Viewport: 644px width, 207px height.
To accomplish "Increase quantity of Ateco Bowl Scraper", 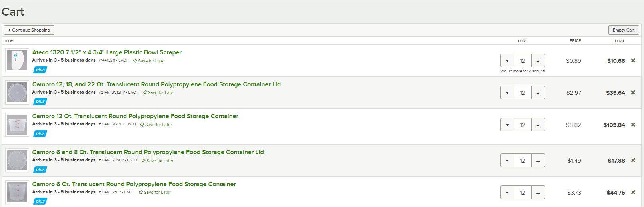I will [538, 60].
